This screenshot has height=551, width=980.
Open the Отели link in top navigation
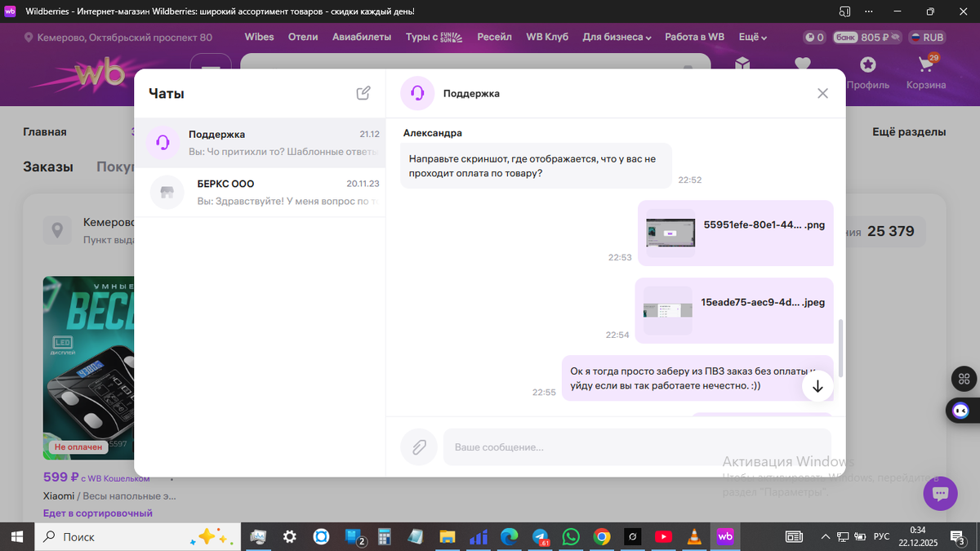pos(303,37)
